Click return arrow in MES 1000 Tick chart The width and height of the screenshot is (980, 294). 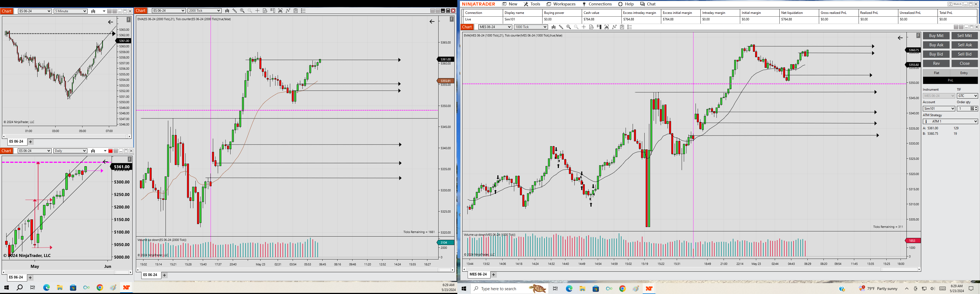900,38
